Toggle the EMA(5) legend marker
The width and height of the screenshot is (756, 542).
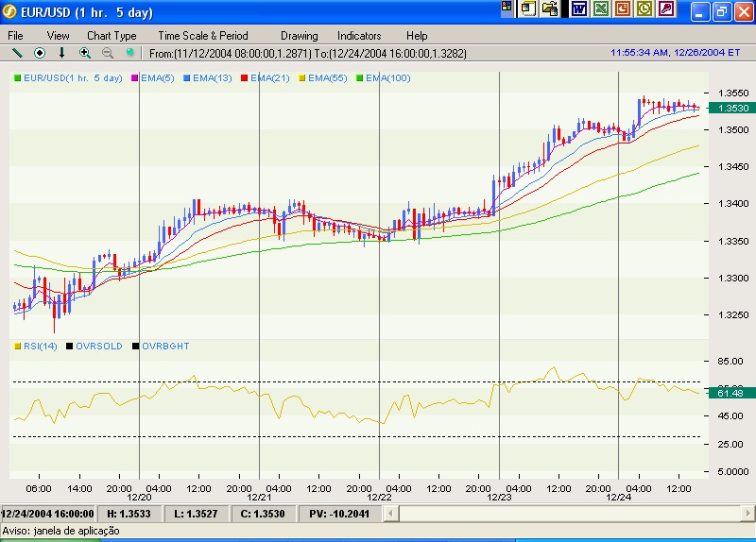135,78
